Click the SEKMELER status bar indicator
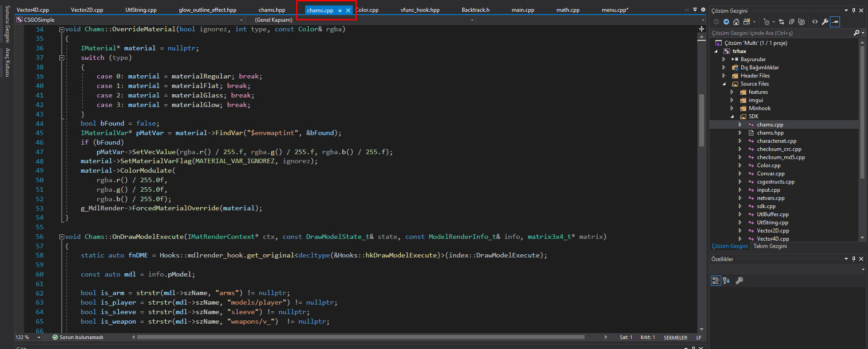Image resolution: width=868 pixels, height=349 pixels. [x=675, y=338]
